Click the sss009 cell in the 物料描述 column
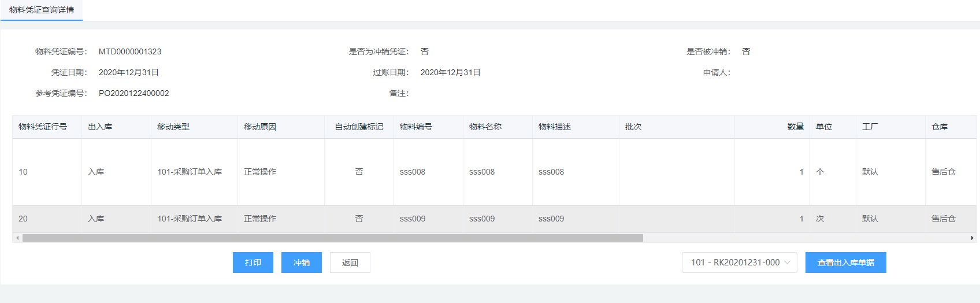 (551, 219)
